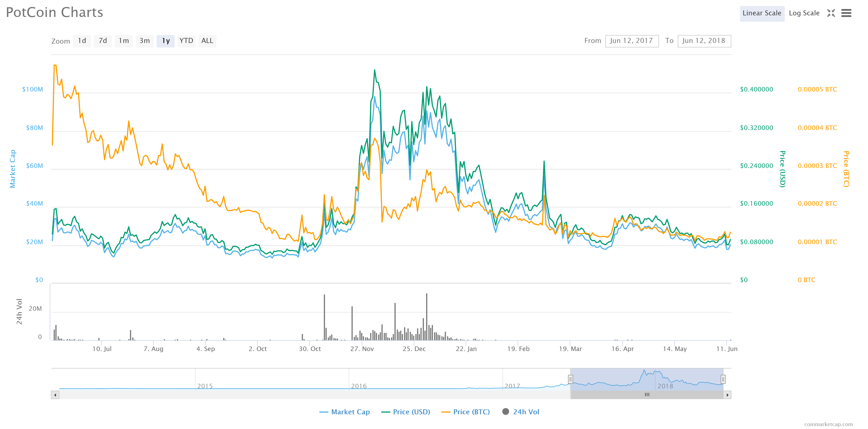Grab the right navigator range handle

click(723, 379)
